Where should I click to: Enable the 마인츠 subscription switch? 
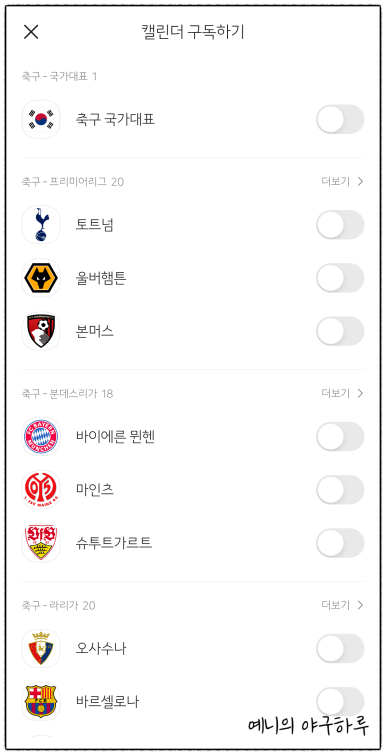pos(340,490)
